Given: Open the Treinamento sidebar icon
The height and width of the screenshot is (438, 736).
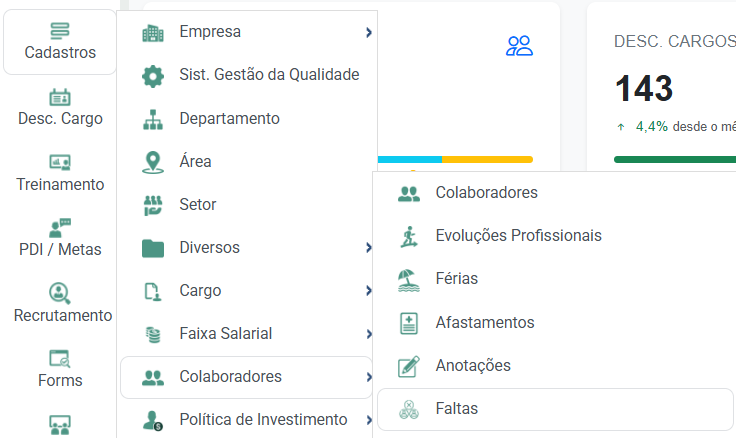Looking at the screenshot, I should click(60, 162).
